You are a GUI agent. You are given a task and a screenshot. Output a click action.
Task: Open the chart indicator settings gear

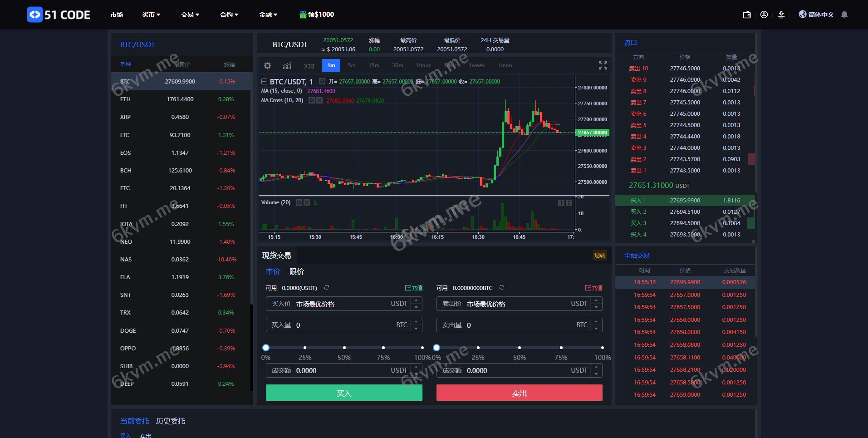[x=267, y=65]
